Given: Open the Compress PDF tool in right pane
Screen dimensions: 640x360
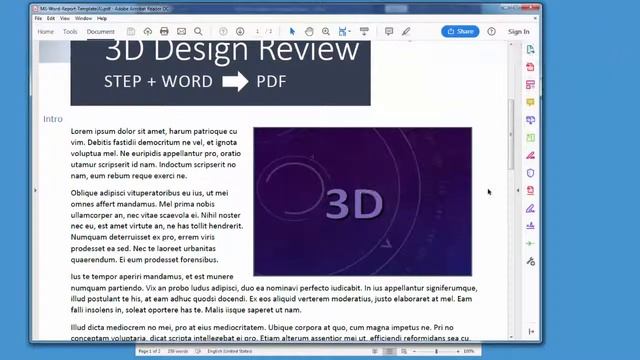Looking at the screenshot, I should [530, 191].
